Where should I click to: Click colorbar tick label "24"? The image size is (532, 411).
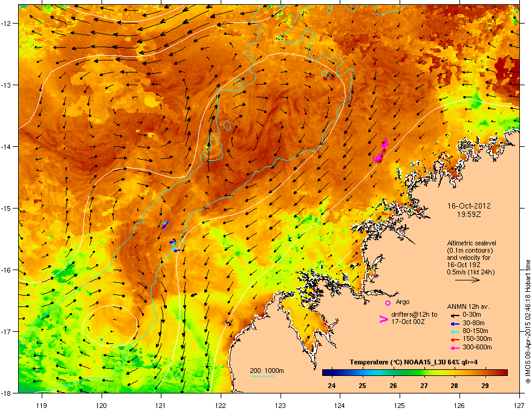pyautogui.click(x=332, y=386)
